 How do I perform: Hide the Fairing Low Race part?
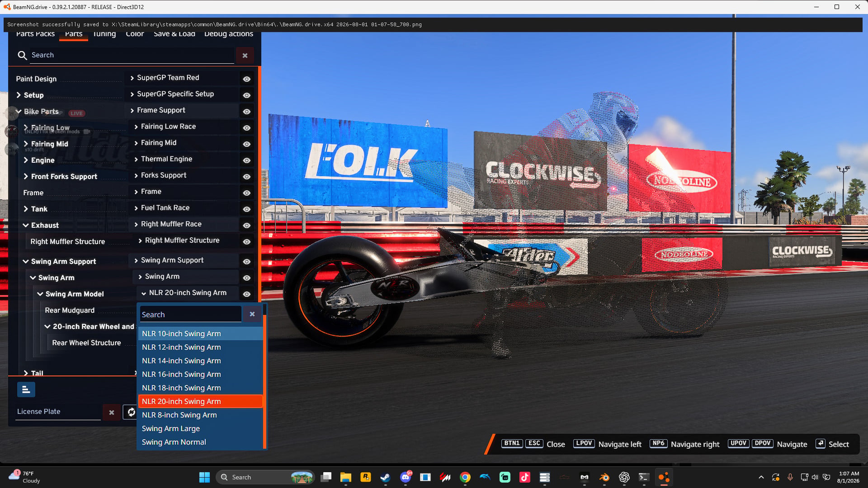pos(247,128)
